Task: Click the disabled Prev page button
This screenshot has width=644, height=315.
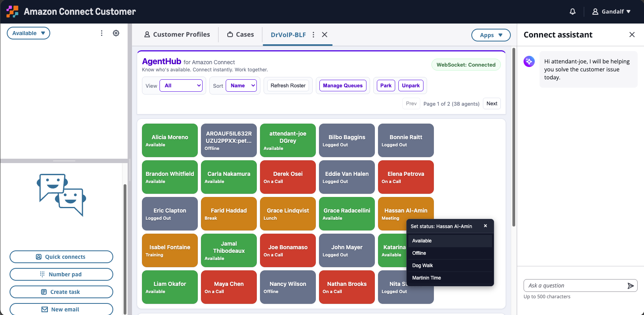Action: pyautogui.click(x=411, y=104)
